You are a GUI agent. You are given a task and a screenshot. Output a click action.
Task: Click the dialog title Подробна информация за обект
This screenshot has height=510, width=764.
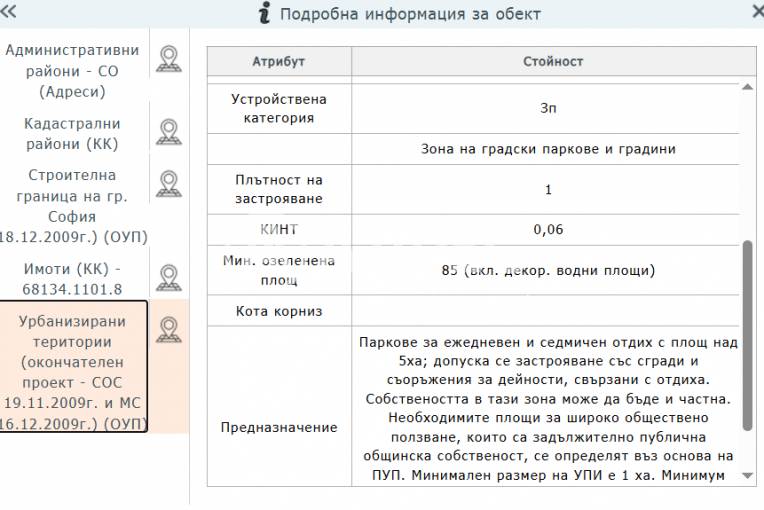click(410, 14)
